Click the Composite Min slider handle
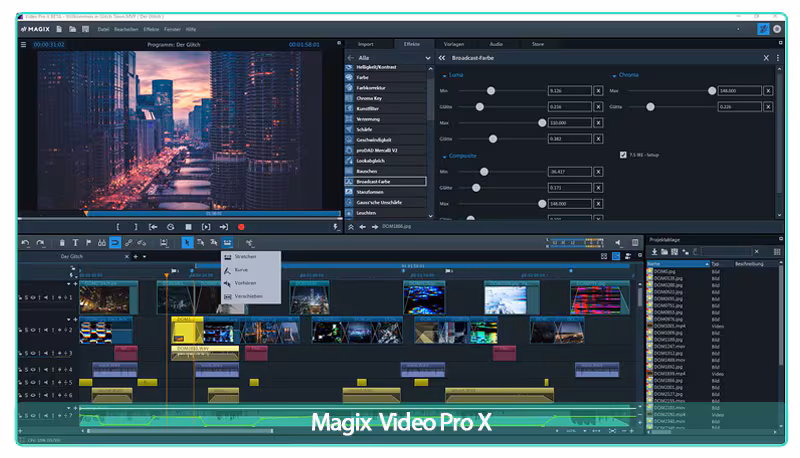The width and height of the screenshot is (800, 458). [x=484, y=172]
